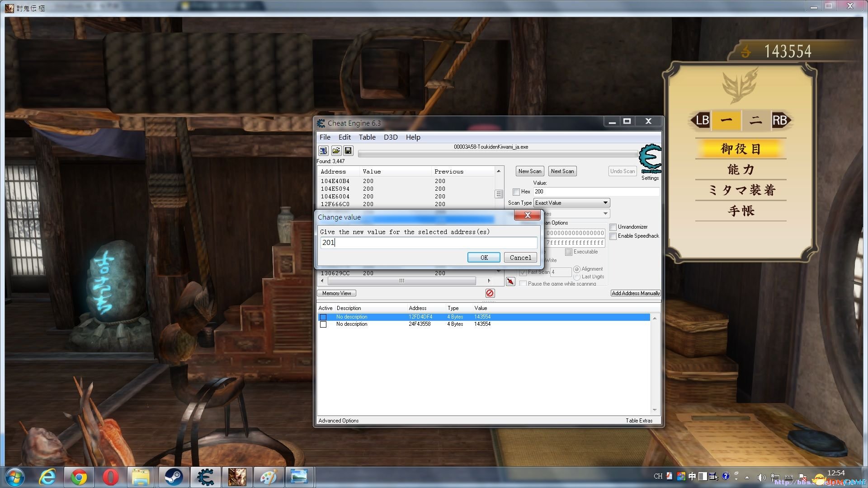Click the new value input field showing 201

coord(429,243)
